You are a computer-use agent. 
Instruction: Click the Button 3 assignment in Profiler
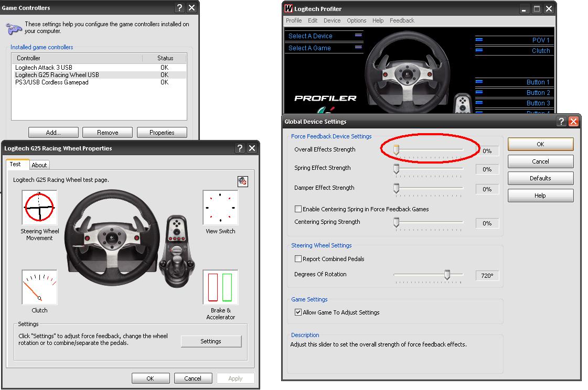coord(515,103)
